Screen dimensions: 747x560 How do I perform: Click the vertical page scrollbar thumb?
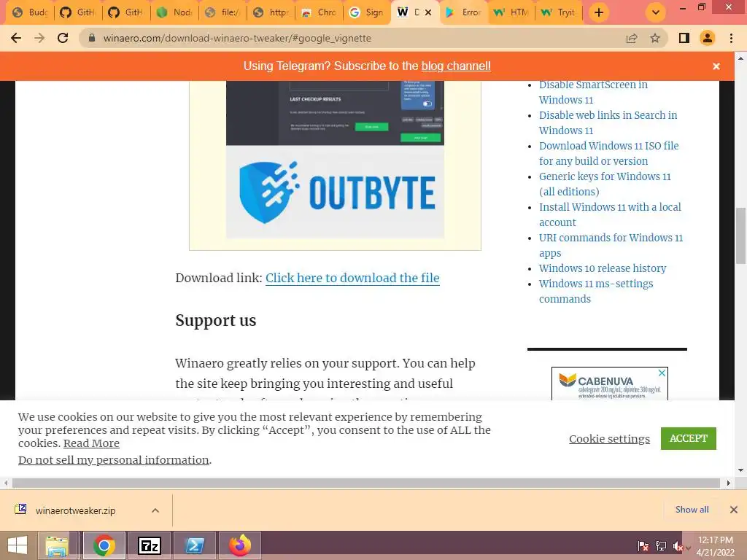pyautogui.click(x=740, y=236)
